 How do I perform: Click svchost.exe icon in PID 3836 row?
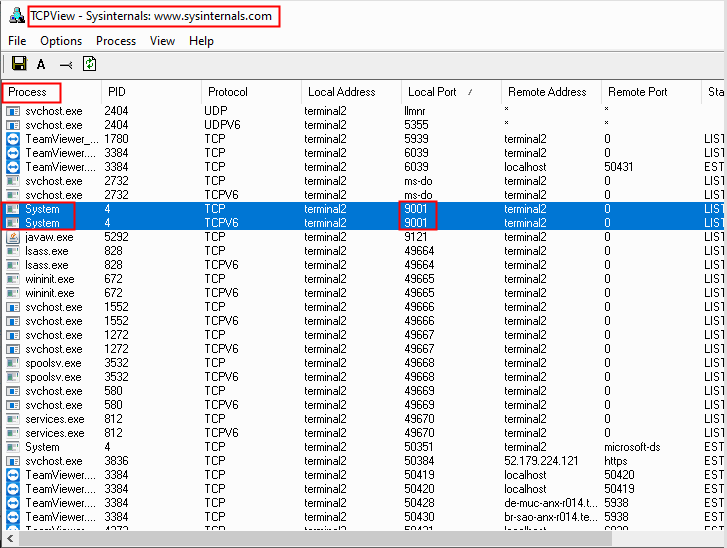[13, 461]
